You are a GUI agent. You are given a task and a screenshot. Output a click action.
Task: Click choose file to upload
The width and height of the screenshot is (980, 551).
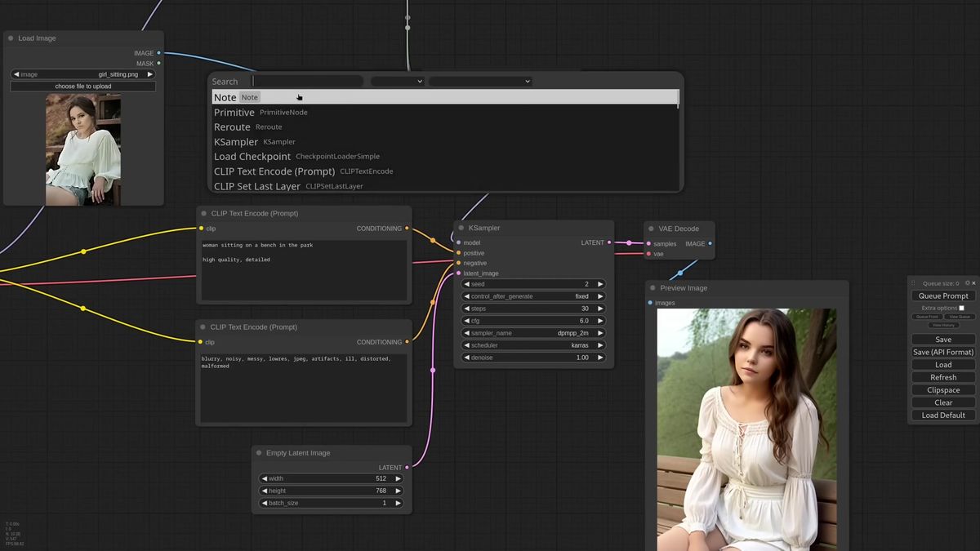point(82,86)
